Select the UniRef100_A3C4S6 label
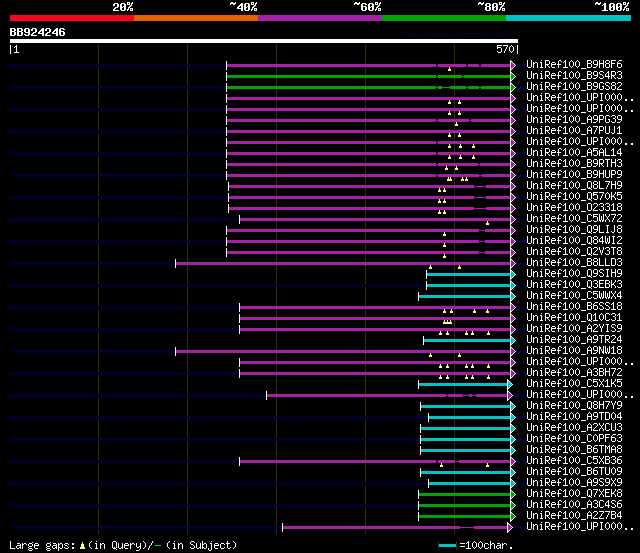Viewport: 640px width, 553px height. tap(574, 505)
